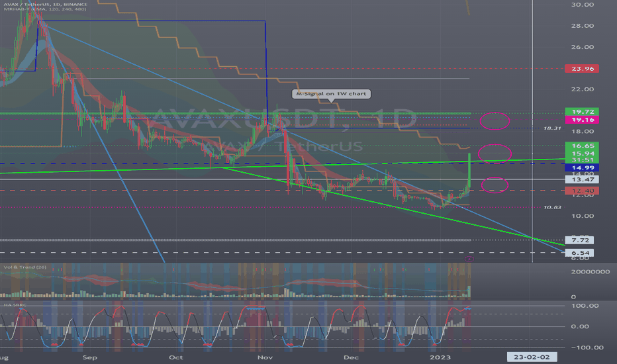This screenshot has height=364, width=617.
Task: Select the 6.54 price label
Action: 580,253
